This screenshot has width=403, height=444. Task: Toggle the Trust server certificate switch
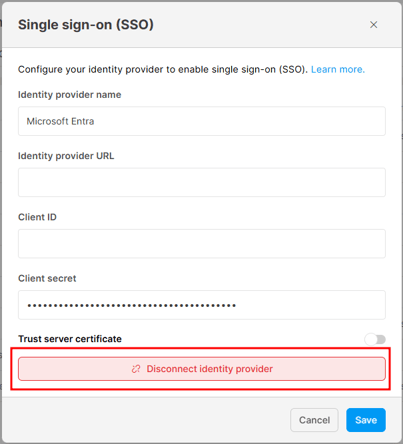click(x=375, y=339)
